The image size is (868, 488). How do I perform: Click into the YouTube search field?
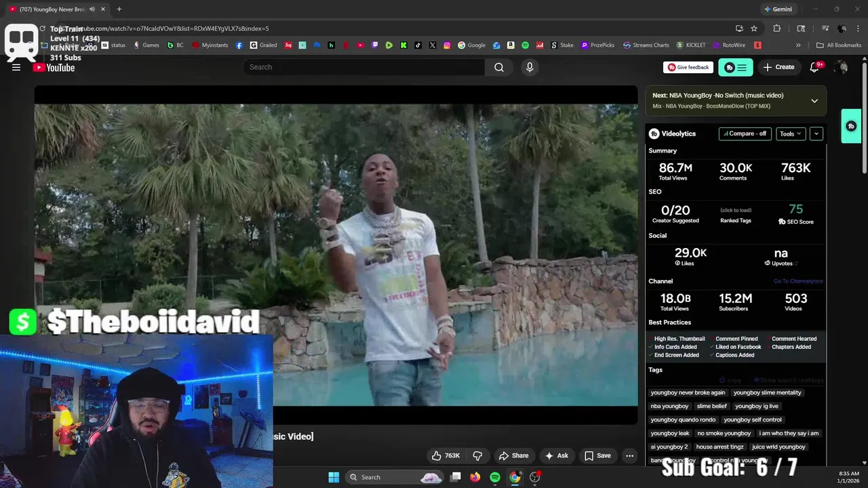pyautogui.click(x=363, y=67)
